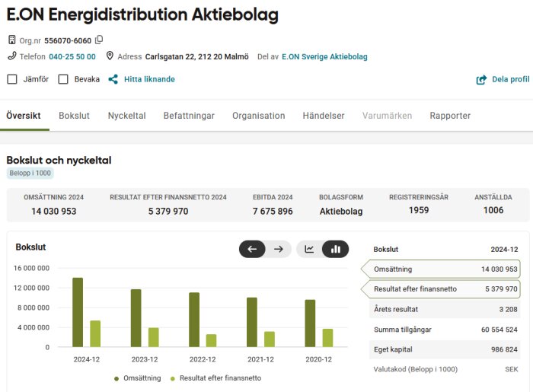
Task: Click the Årets resultat row
Action: pyautogui.click(x=445, y=309)
